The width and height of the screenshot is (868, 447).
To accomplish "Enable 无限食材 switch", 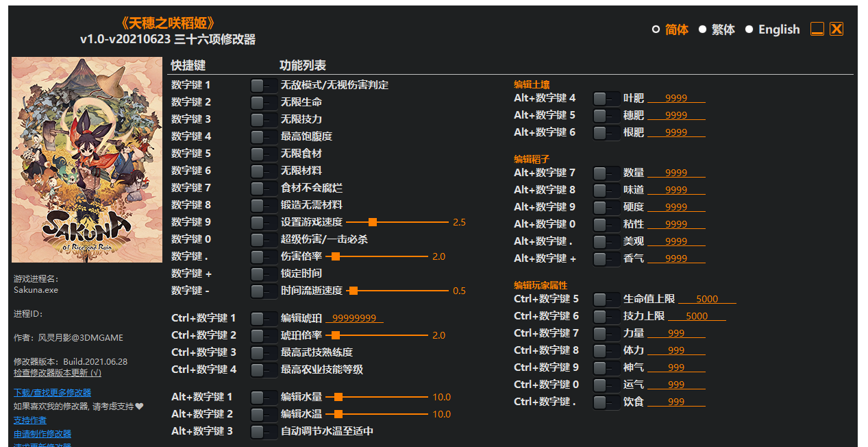I will click(264, 154).
